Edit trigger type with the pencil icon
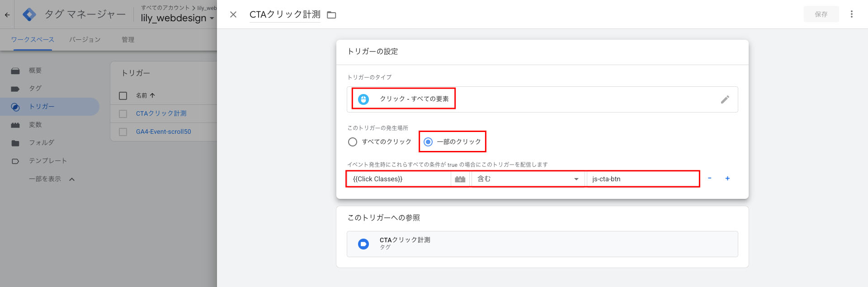The image size is (868, 287). click(x=725, y=99)
